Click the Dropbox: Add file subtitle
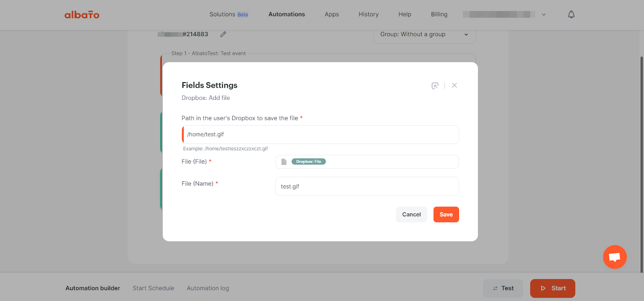 coord(206,98)
